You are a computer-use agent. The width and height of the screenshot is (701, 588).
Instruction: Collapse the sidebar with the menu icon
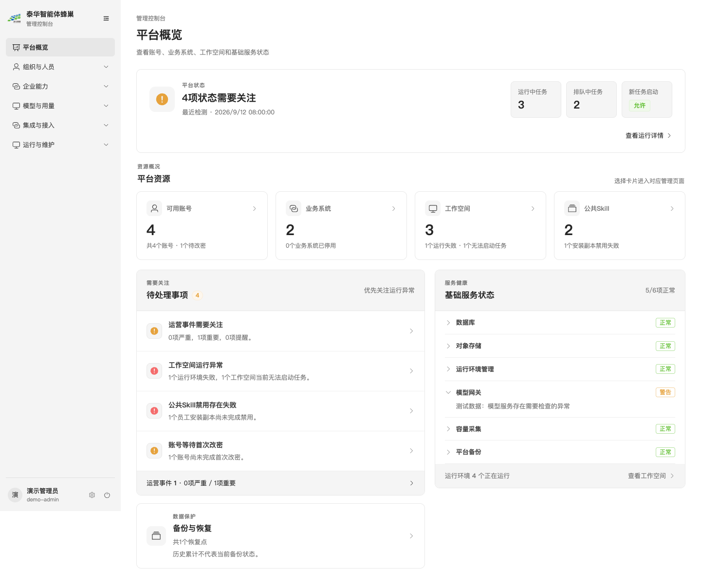point(106,18)
